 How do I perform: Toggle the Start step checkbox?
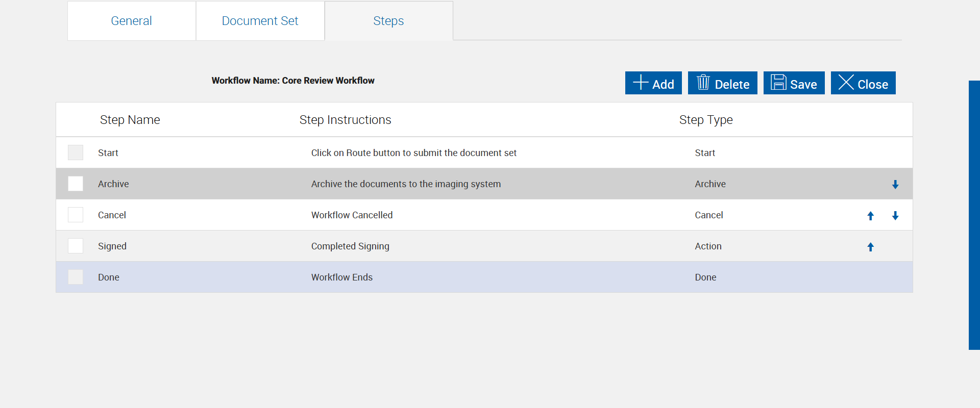click(76, 152)
